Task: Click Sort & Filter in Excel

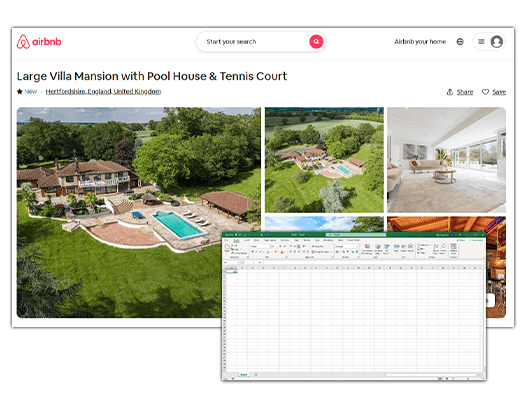Action: 435,249
